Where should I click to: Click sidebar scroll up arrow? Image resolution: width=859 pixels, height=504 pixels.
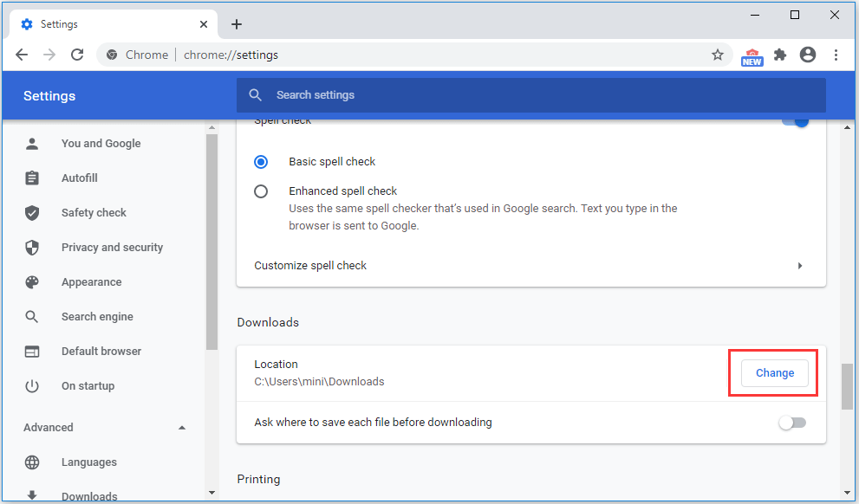point(212,127)
